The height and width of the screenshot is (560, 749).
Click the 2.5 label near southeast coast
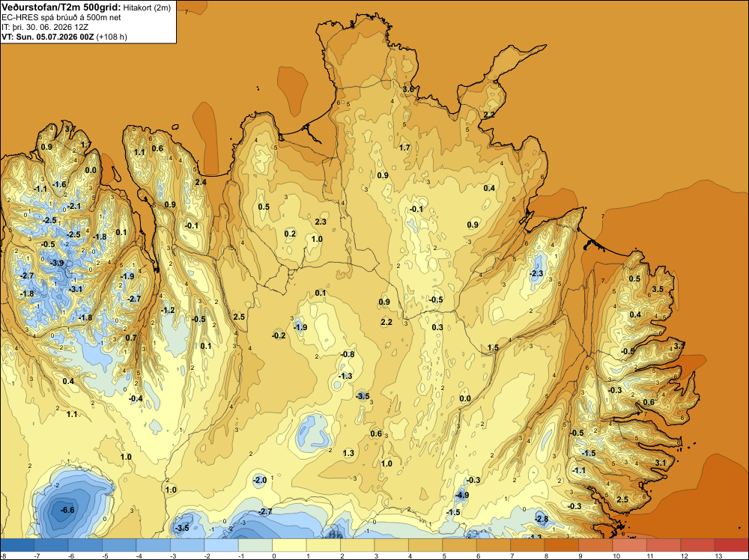[x=622, y=499]
